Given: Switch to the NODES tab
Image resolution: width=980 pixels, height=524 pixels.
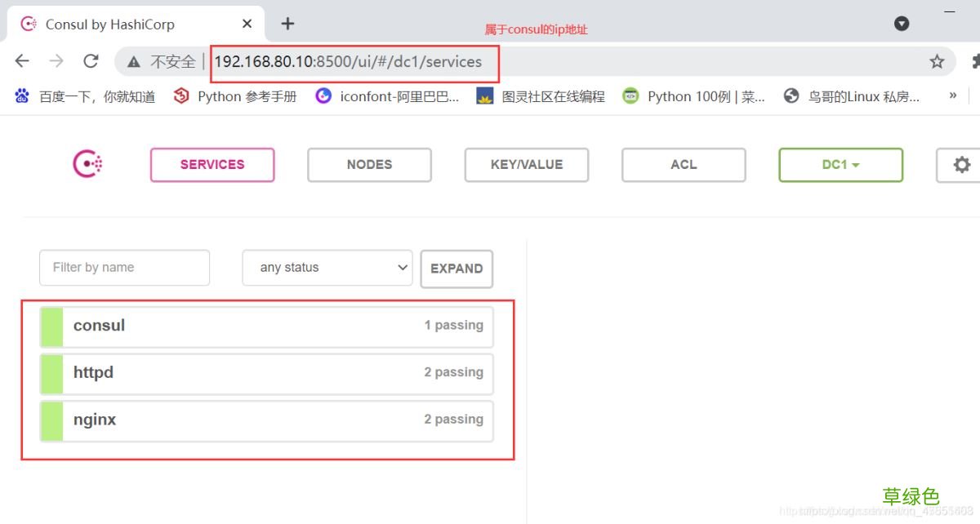Looking at the screenshot, I should pos(369,165).
